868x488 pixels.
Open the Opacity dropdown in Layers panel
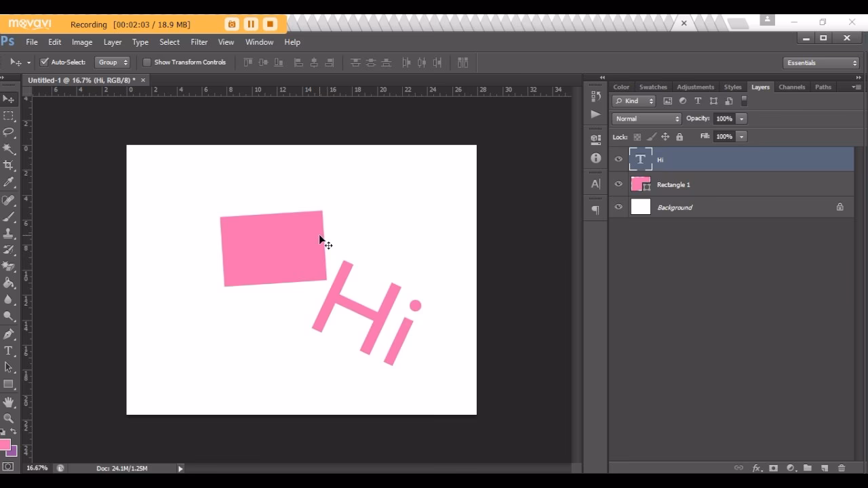pyautogui.click(x=741, y=118)
